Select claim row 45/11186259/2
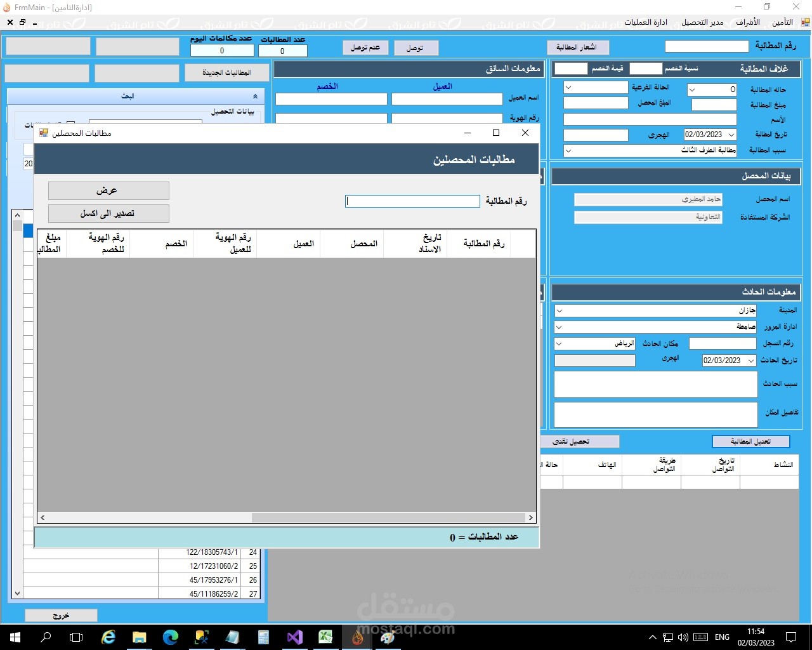812x650 pixels. click(x=142, y=594)
